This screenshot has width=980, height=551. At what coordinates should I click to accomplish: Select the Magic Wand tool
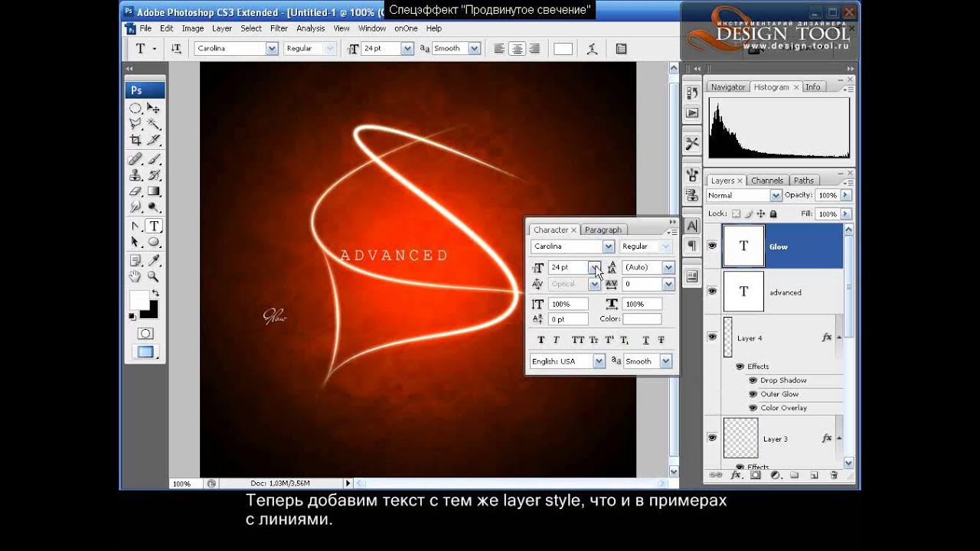(154, 123)
